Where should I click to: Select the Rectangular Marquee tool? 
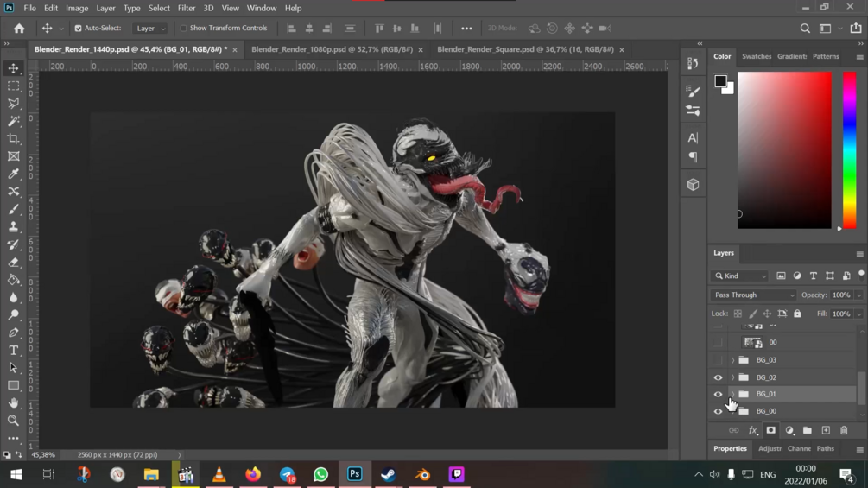click(14, 86)
